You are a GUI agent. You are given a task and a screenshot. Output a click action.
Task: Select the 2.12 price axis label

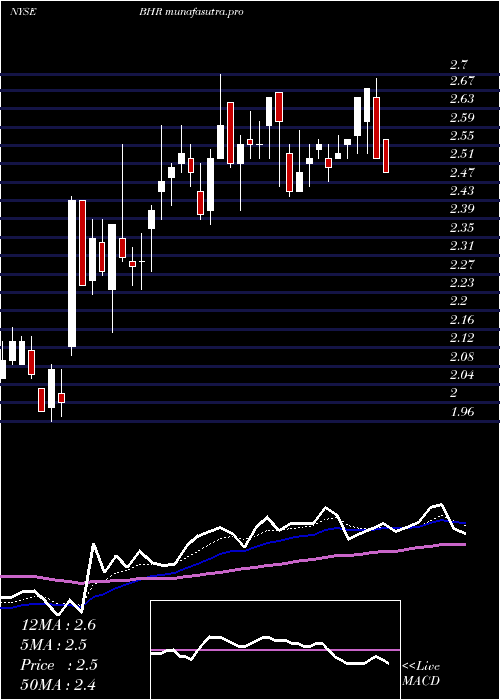462,338
